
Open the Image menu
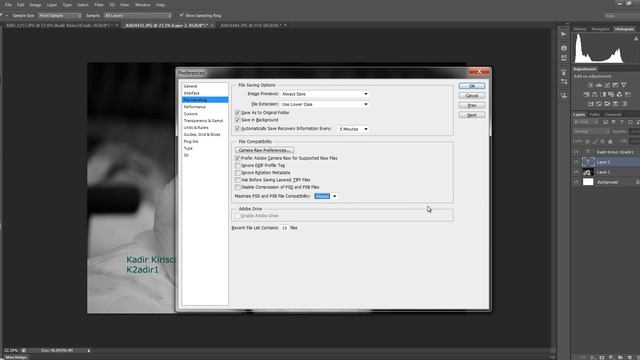[x=36, y=5]
